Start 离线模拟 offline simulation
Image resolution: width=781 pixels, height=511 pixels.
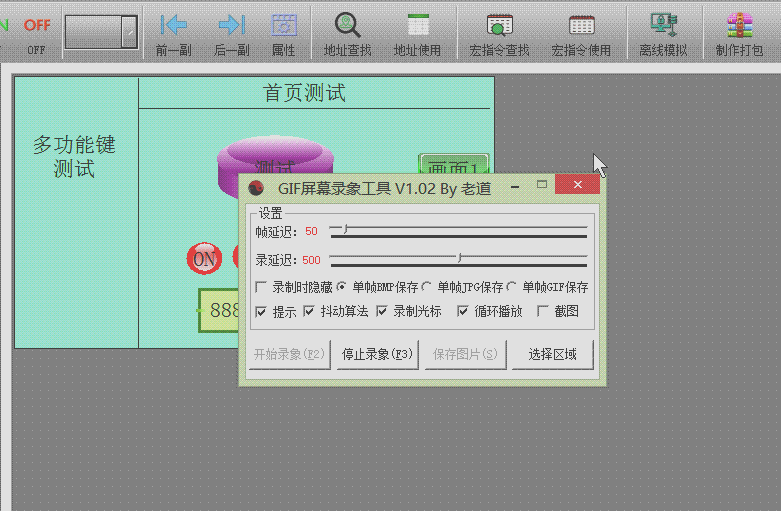tap(663, 26)
